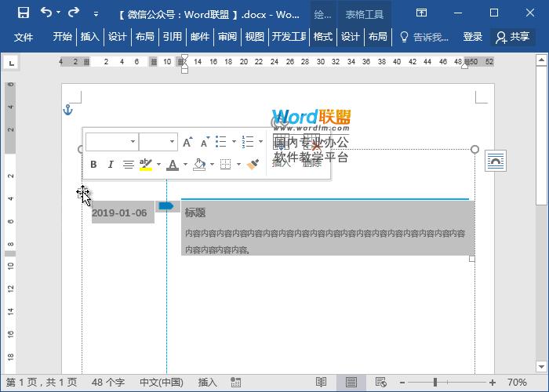This screenshot has width=549, height=392.
Task: Open the 邮件 tab
Action: point(200,36)
